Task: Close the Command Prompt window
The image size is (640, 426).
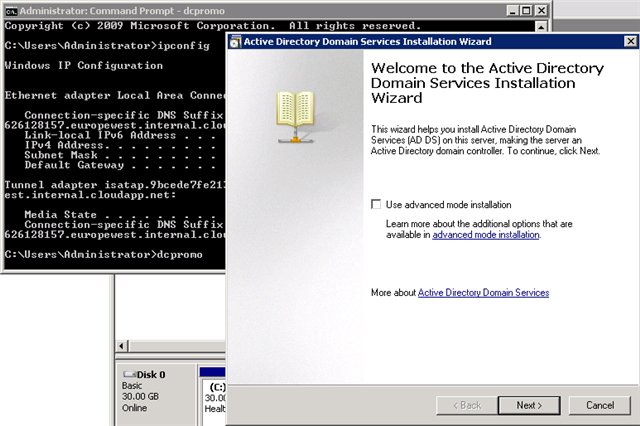Action: 541,11
